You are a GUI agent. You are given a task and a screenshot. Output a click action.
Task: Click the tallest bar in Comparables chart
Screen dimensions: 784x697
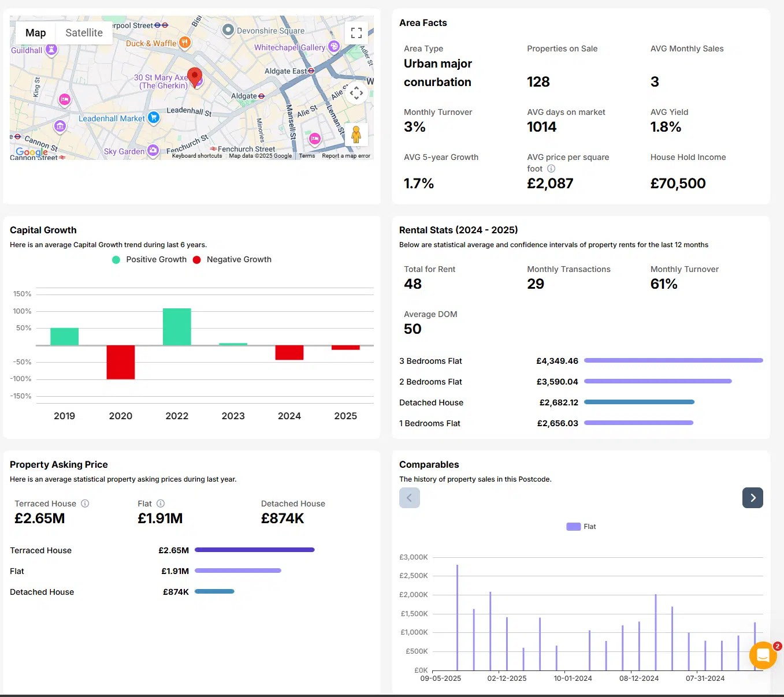[457, 617]
